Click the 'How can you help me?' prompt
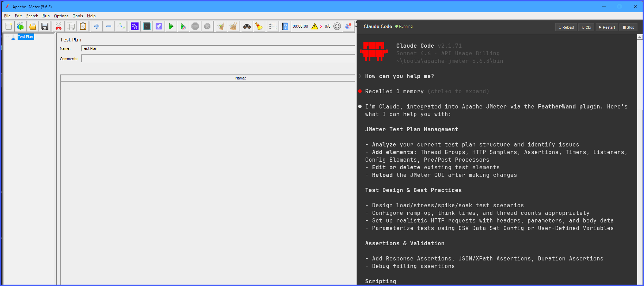This screenshot has height=286, width=644. point(399,76)
